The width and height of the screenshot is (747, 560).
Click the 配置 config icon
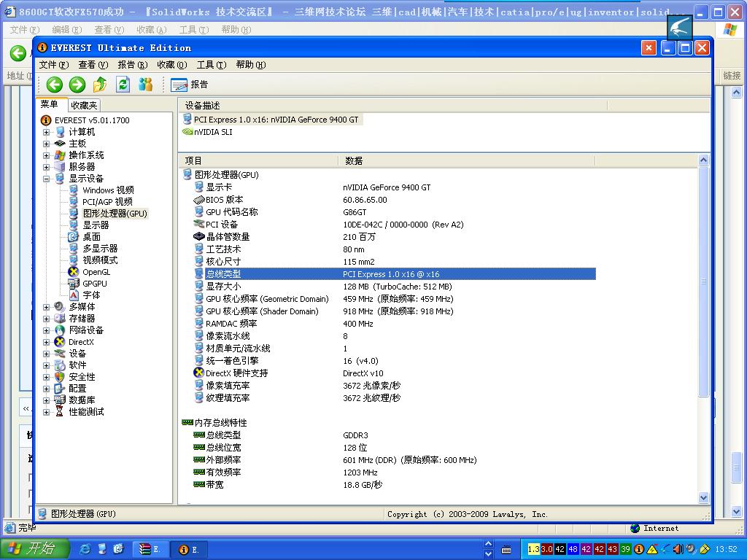click(60, 389)
